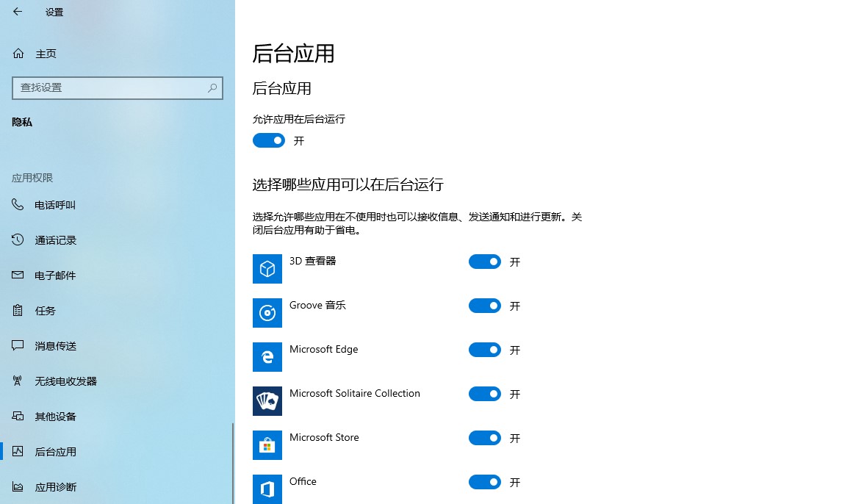Screen dimensions: 842x504
Task: Select the 电话呼叫 phone icon in sidebar
Action: [18, 205]
